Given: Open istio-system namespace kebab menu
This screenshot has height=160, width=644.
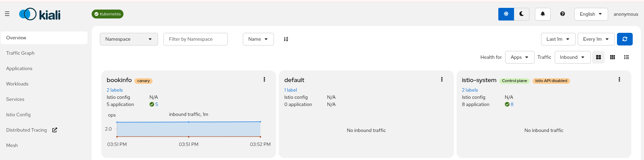Looking at the screenshot, I should click(619, 80).
